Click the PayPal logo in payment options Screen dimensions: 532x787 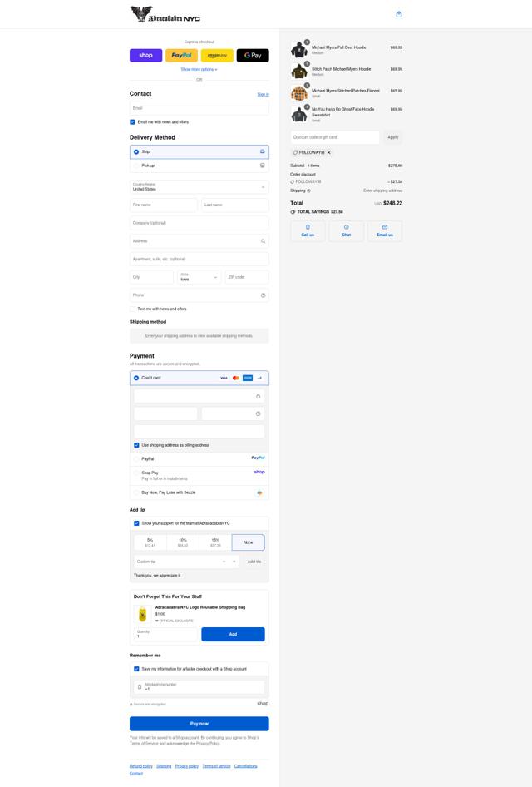(x=259, y=458)
